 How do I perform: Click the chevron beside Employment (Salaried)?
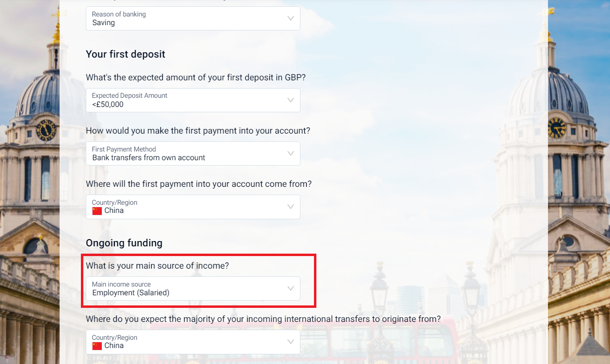pos(290,288)
